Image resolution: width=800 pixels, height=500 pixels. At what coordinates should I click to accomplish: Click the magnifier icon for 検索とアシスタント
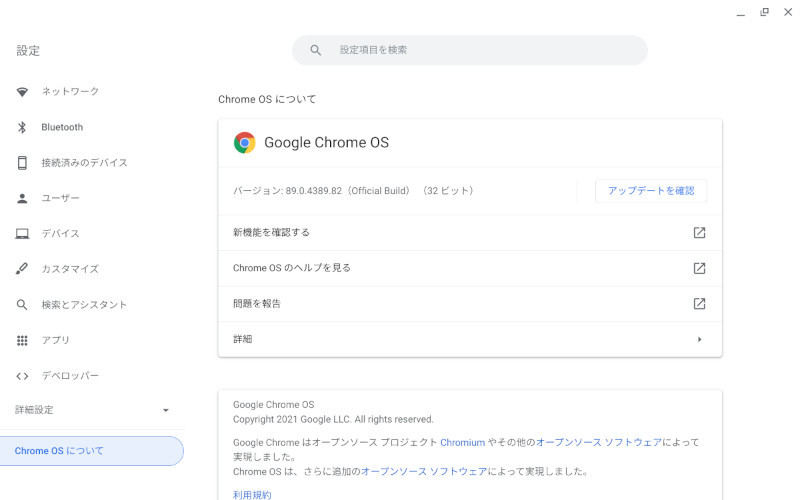pos(22,305)
